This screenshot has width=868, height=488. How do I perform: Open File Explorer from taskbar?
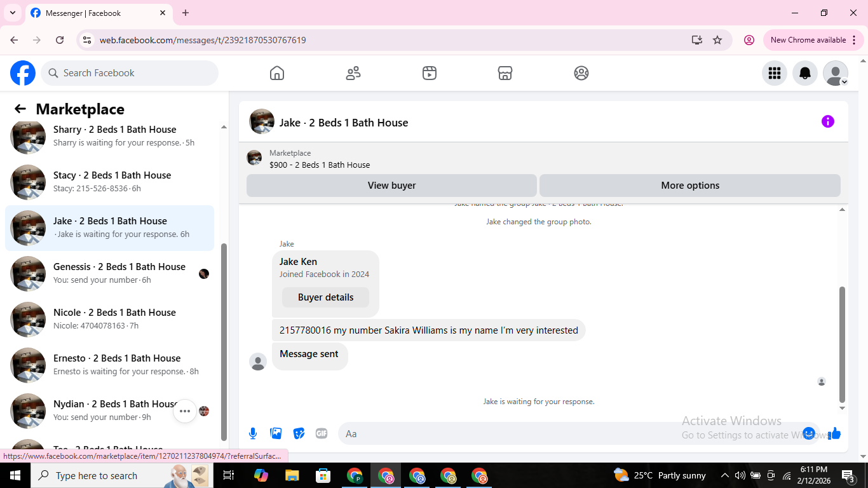292,475
